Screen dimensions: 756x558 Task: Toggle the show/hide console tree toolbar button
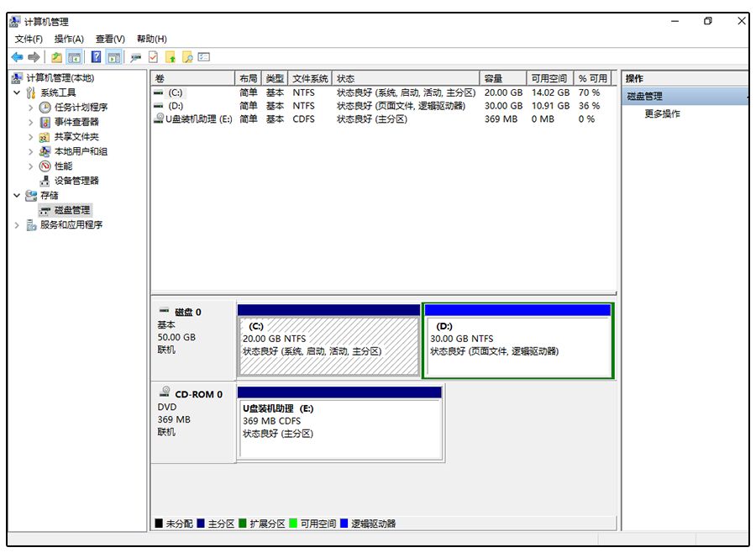click(x=74, y=57)
